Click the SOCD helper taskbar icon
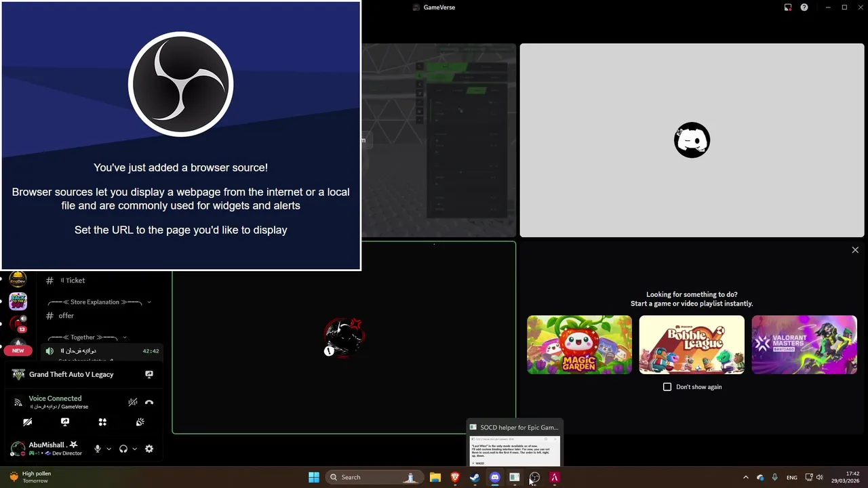 515,477
